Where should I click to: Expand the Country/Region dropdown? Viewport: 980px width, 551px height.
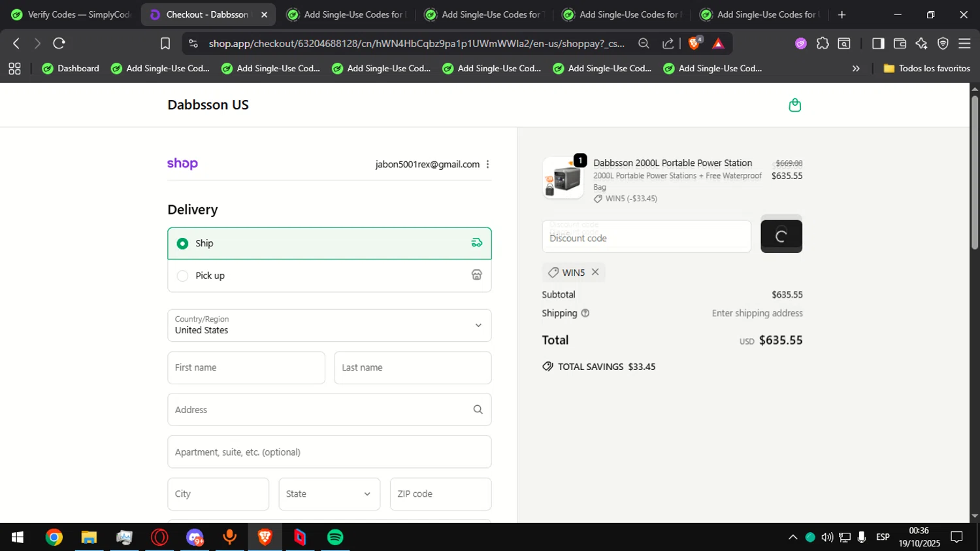329,326
